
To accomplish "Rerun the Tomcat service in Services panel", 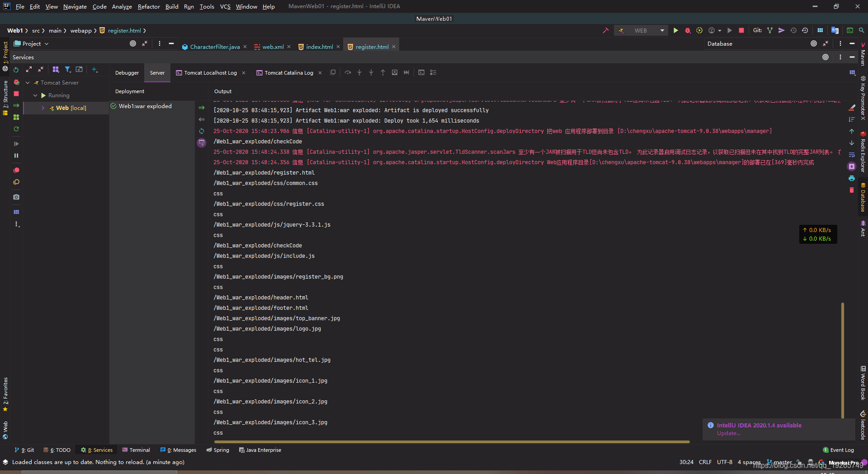I will click(x=16, y=70).
